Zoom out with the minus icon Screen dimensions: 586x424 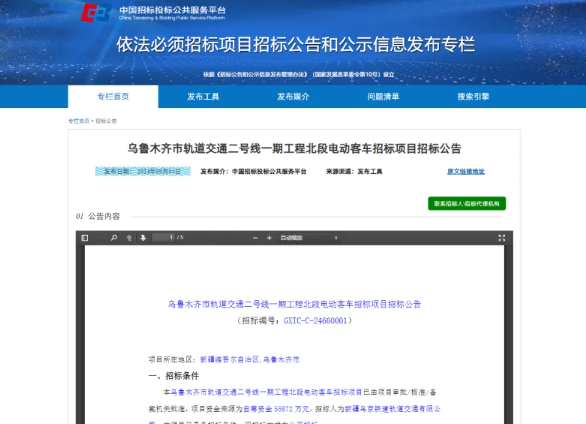[x=255, y=238]
